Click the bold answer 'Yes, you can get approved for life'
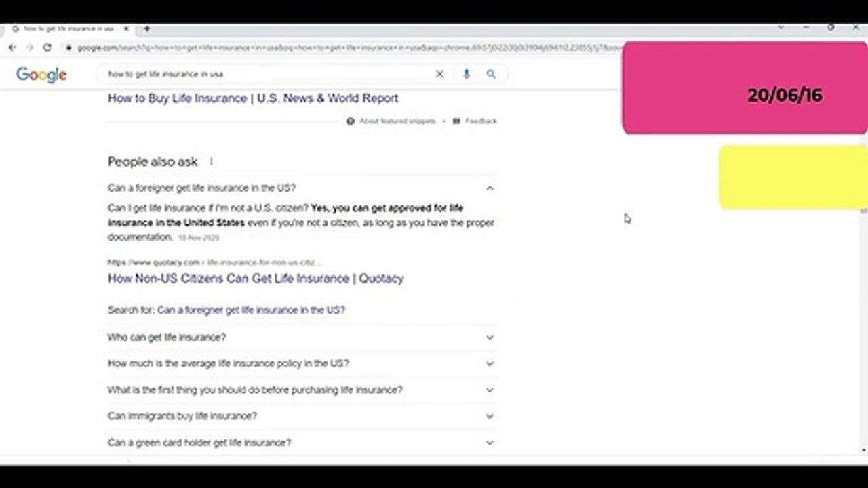The height and width of the screenshot is (488, 868). coord(387,208)
